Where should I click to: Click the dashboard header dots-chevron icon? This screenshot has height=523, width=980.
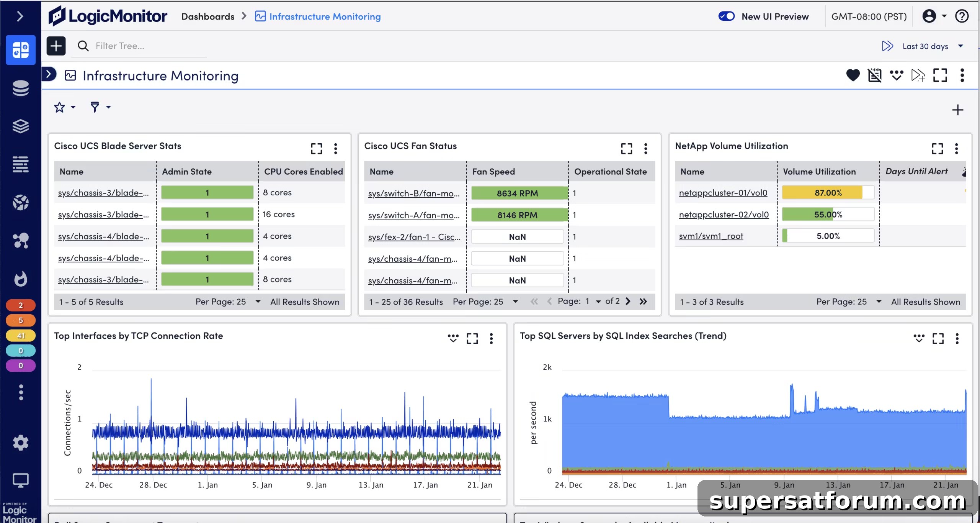897,75
